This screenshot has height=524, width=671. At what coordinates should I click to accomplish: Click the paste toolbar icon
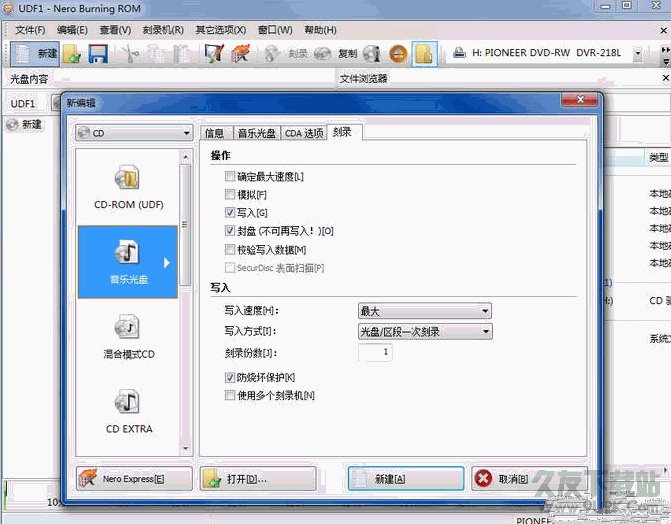coord(181,54)
